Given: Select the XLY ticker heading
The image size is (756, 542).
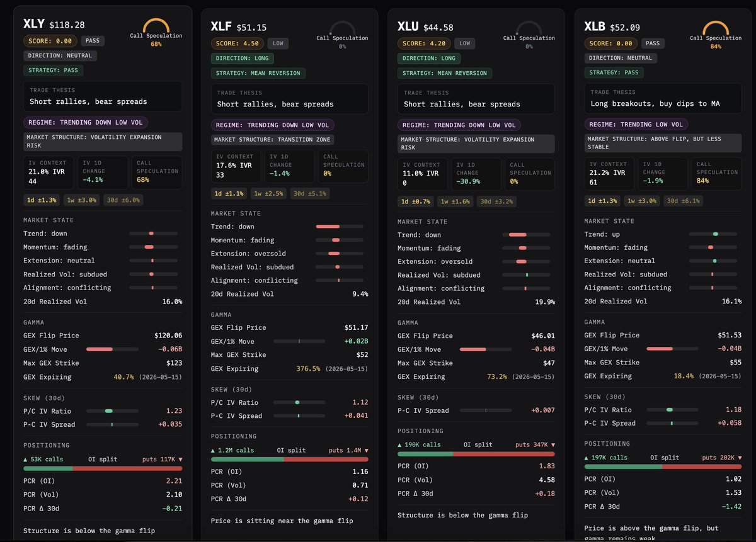Looking at the screenshot, I should pyautogui.click(x=33, y=24).
